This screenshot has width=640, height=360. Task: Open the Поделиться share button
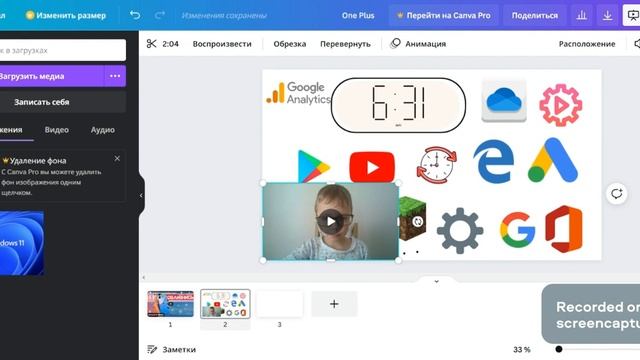coord(535,16)
